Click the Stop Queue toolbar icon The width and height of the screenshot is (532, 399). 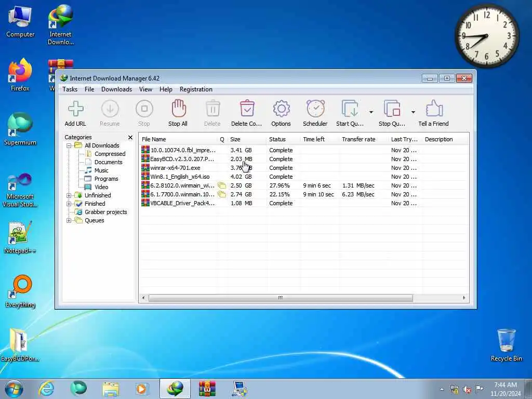(392, 109)
